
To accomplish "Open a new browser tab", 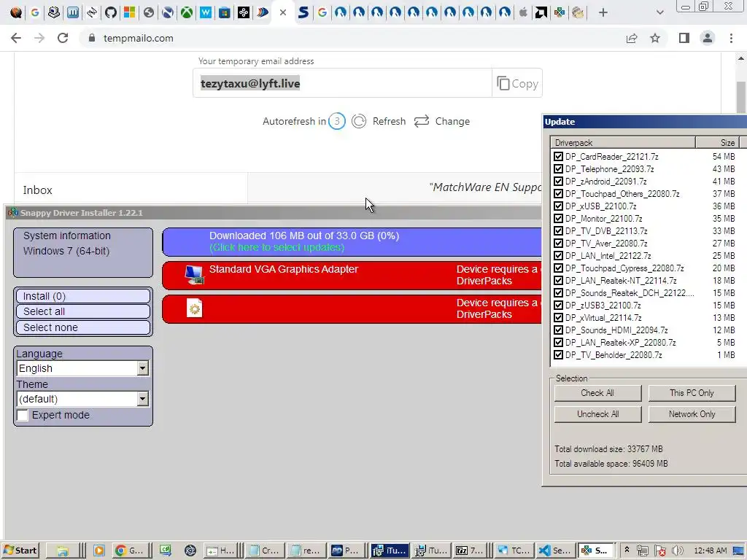I will click(x=603, y=12).
